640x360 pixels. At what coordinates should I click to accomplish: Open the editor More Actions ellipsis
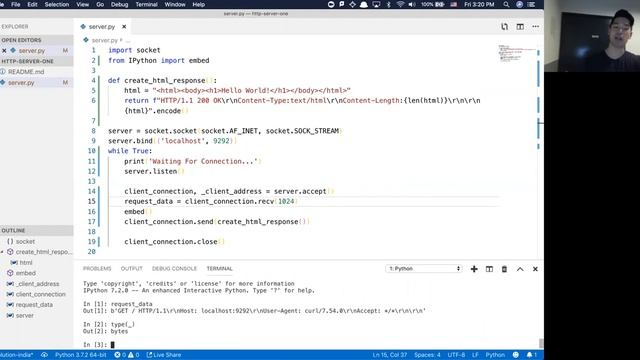point(536,27)
